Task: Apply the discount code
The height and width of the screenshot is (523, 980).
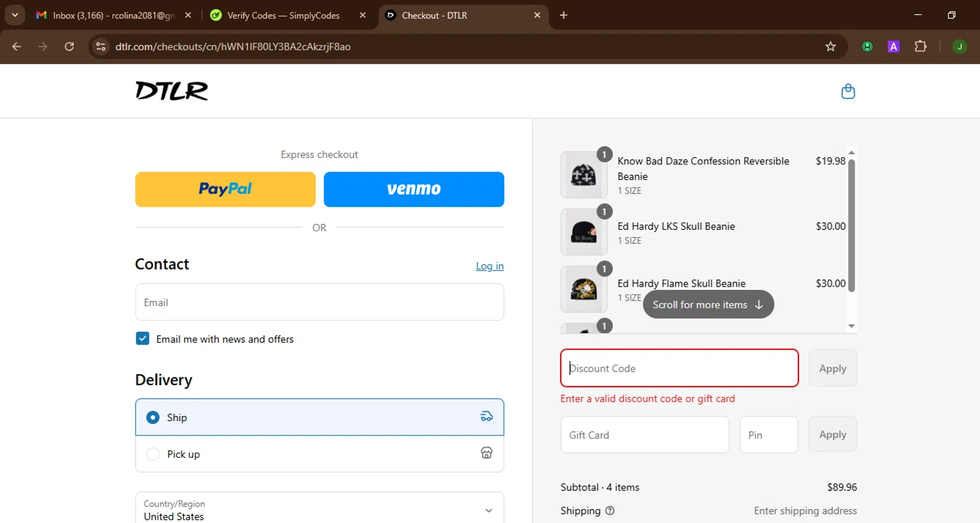Action: [x=833, y=368]
